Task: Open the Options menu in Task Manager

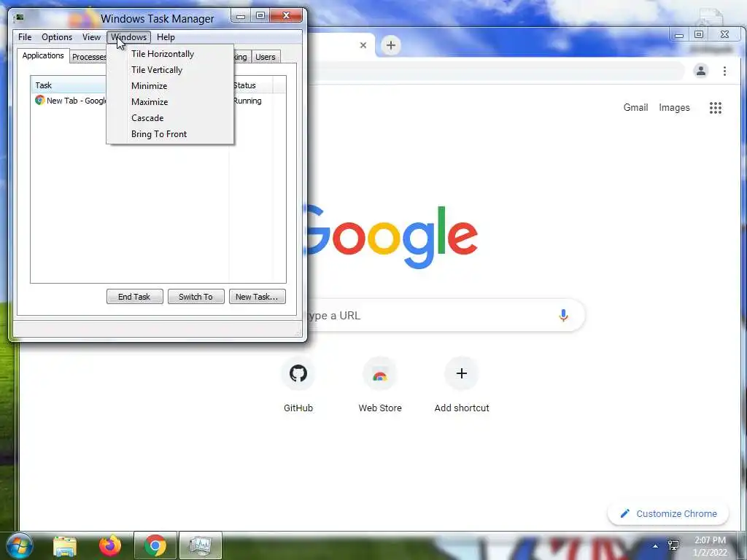Action: pyautogui.click(x=57, y=37)
